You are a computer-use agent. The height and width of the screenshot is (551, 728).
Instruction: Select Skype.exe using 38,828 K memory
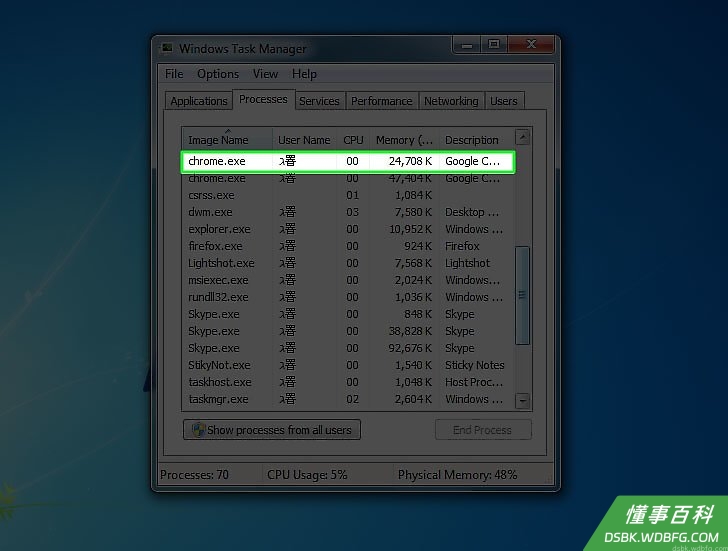tap(348, 331)
